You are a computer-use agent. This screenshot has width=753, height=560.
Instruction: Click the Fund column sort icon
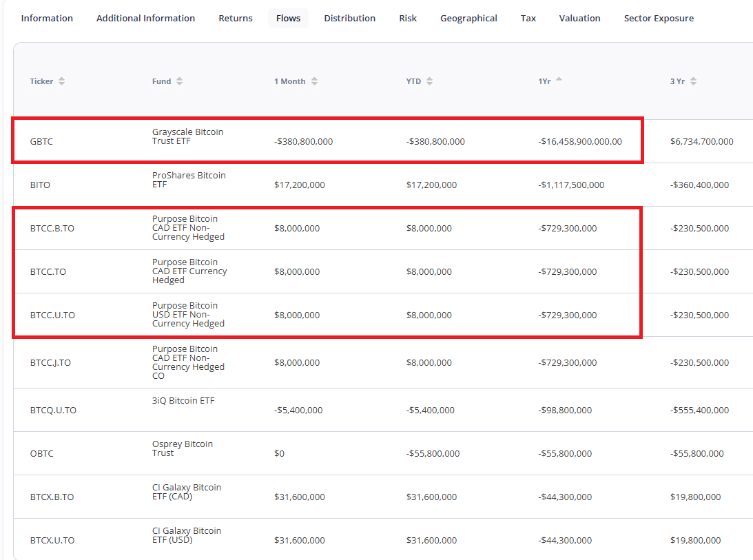[x=179, y=81]
